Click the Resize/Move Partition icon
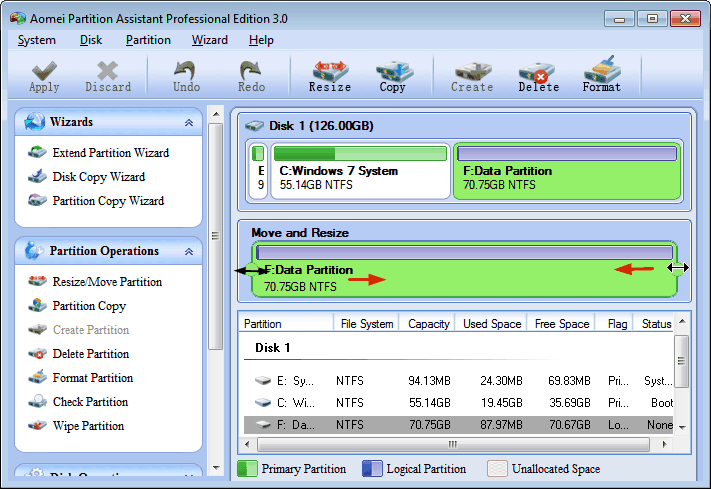The image size is (711, 489). tap(37, 281)
